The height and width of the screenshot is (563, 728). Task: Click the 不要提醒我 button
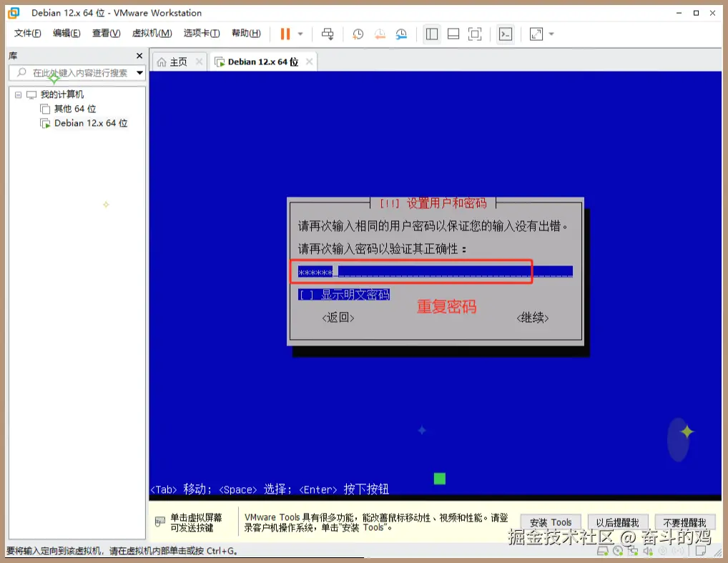click(x=685, y=523)
